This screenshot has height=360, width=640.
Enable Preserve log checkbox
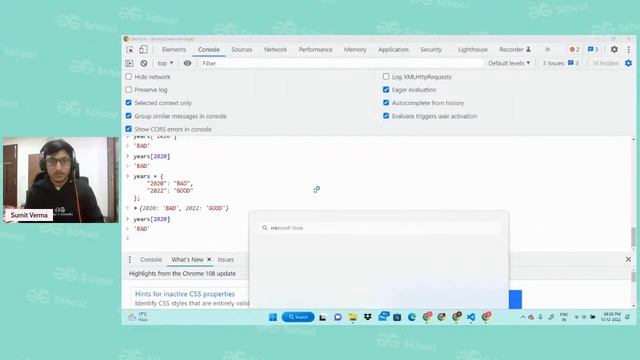[x=129, y=90]
